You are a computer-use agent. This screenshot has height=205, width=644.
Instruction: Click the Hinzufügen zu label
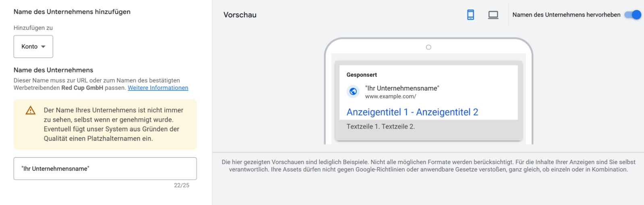tap(33, 28)
